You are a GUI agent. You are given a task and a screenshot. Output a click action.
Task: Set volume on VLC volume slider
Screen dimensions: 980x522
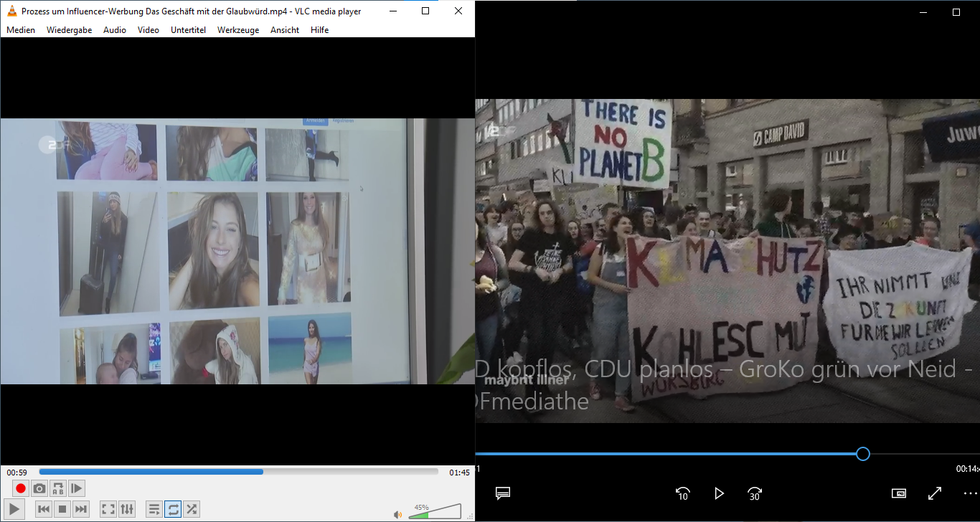[x=435, y=511]
